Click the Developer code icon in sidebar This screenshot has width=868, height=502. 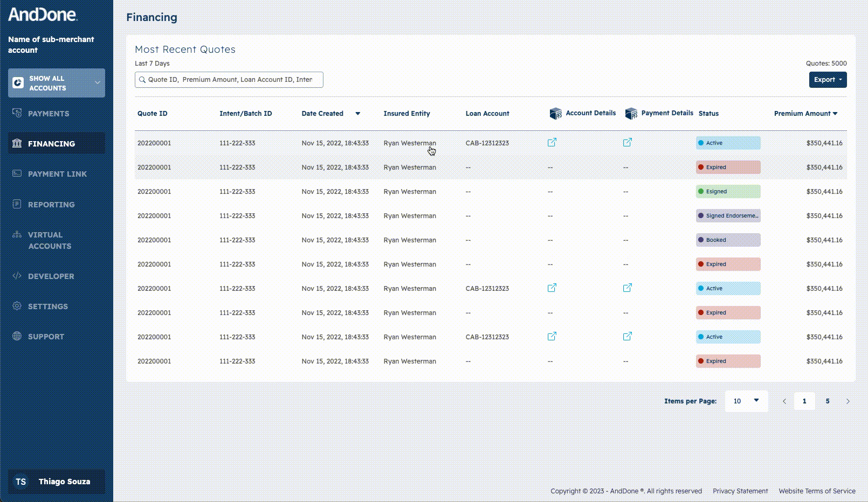click(x=17, y=276)
